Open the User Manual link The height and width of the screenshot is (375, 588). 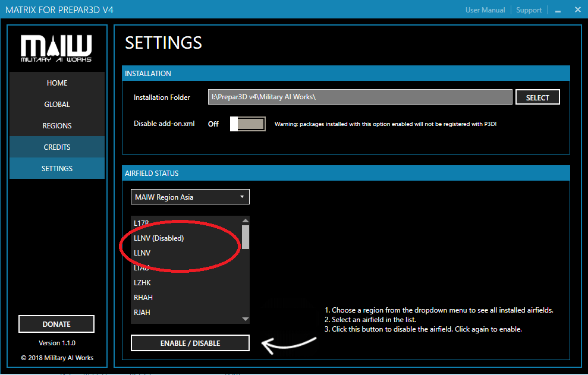485,10
